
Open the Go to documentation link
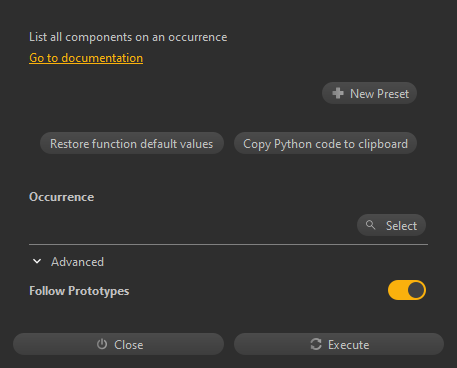click(x=86, y=58)
